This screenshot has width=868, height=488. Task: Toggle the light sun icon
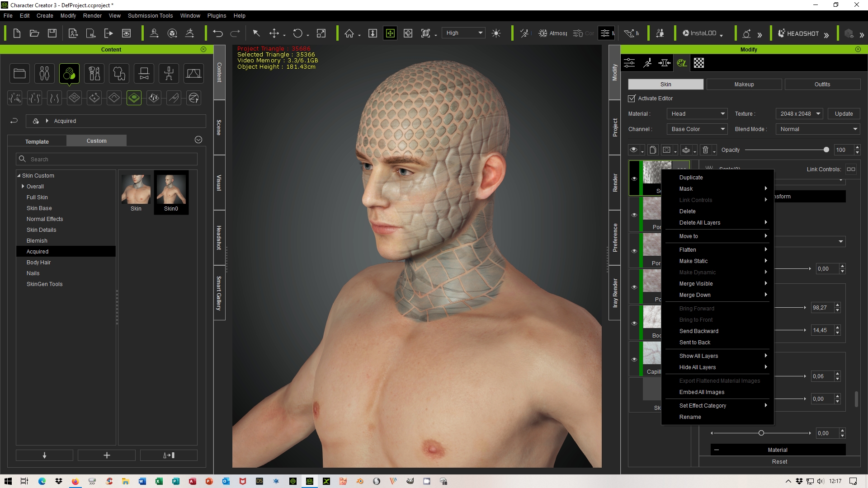point(496,33)
